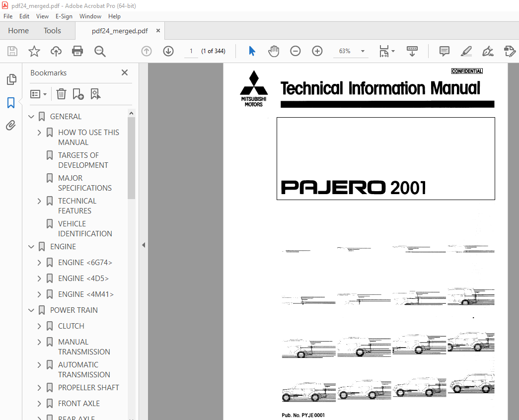Viewport: 519px width, 420px height.
Task: Open the Sign document pen tool
Action: coord(488,51)
